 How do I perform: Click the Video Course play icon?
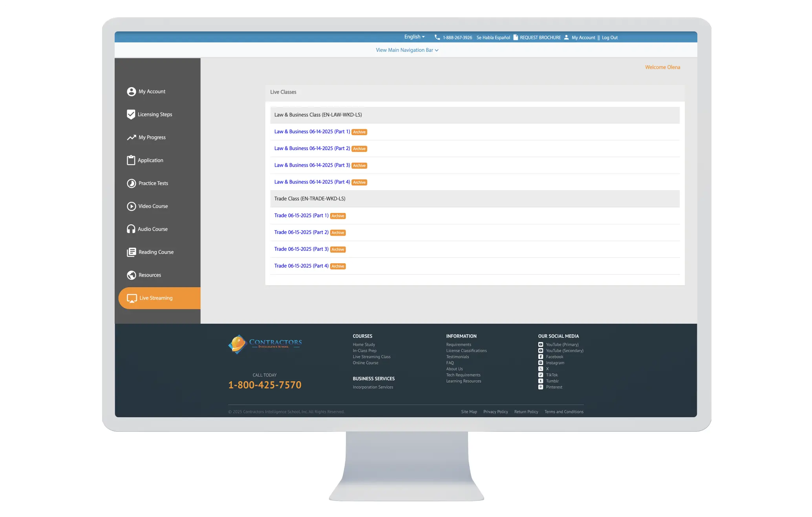click(131, 206)
